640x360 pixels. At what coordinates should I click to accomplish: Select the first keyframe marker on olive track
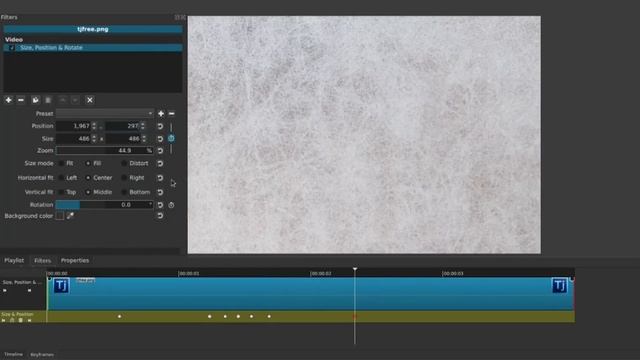tap(119, 316)
